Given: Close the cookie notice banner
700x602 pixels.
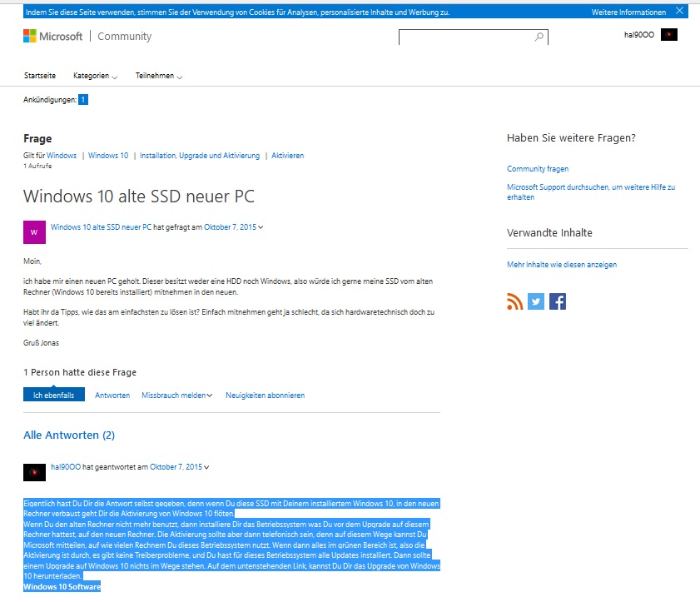Looking at the screenshot, I should 679,11.
